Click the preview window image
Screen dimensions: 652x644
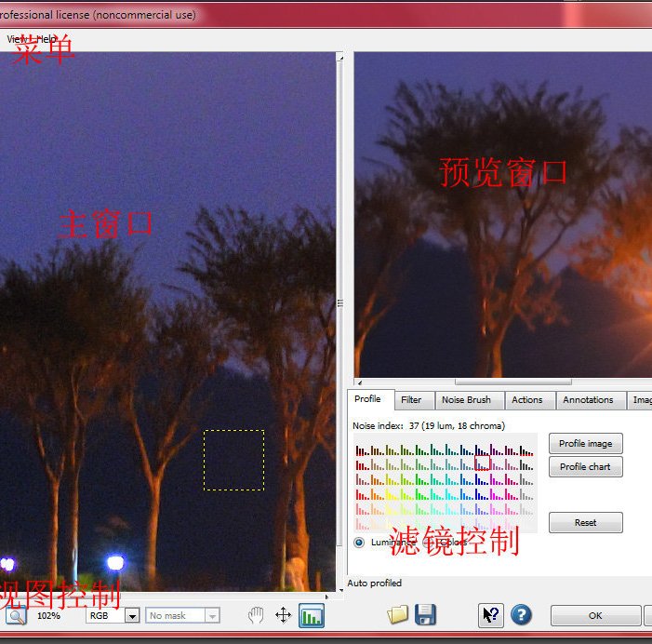pyautogui.click(x=503, y=215)
